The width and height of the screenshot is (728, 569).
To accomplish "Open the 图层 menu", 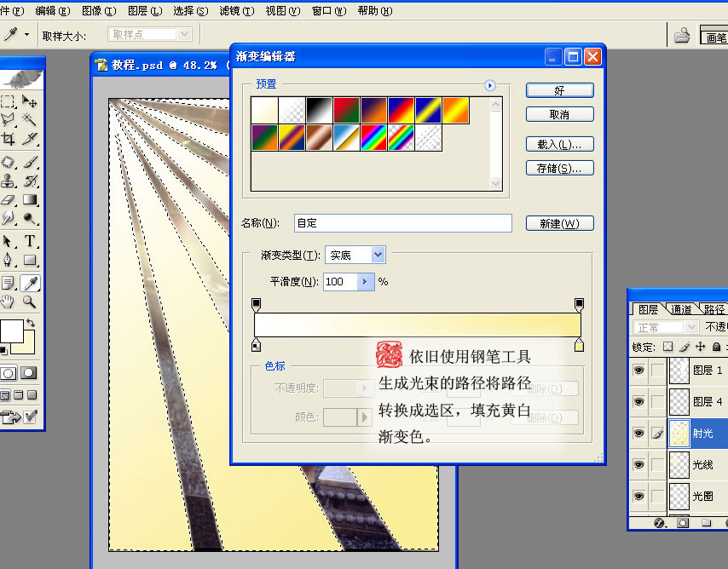I will click(145, 11).
